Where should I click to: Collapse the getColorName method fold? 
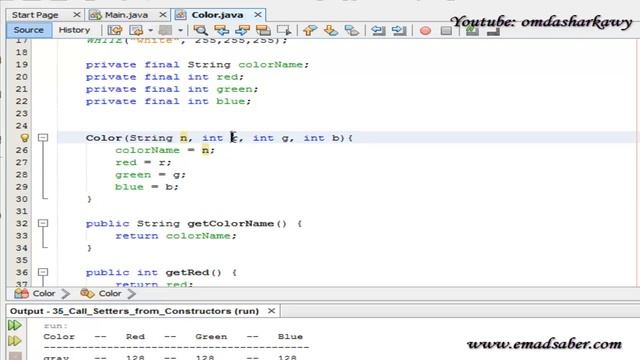coord(43,223)
